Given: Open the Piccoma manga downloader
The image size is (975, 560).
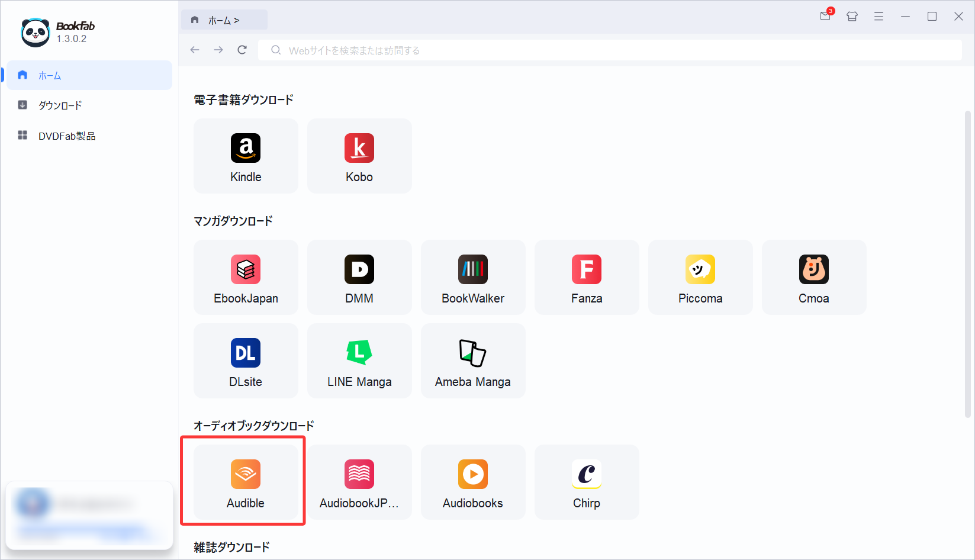Looking at the screenshot, I should coord(700,277).
